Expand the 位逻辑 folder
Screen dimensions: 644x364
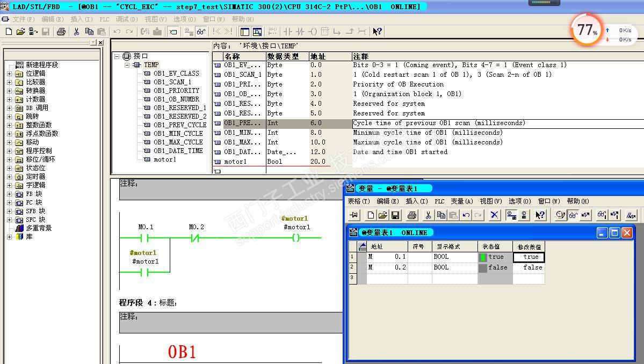[x=10, y=74]
